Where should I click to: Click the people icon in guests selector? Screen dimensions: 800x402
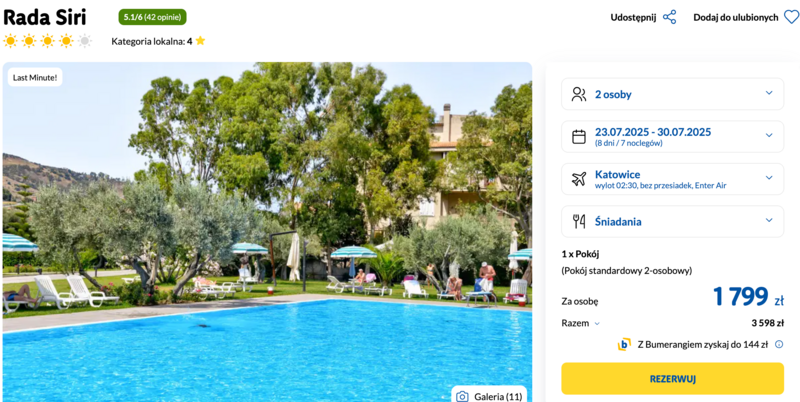tap(579, 94)
